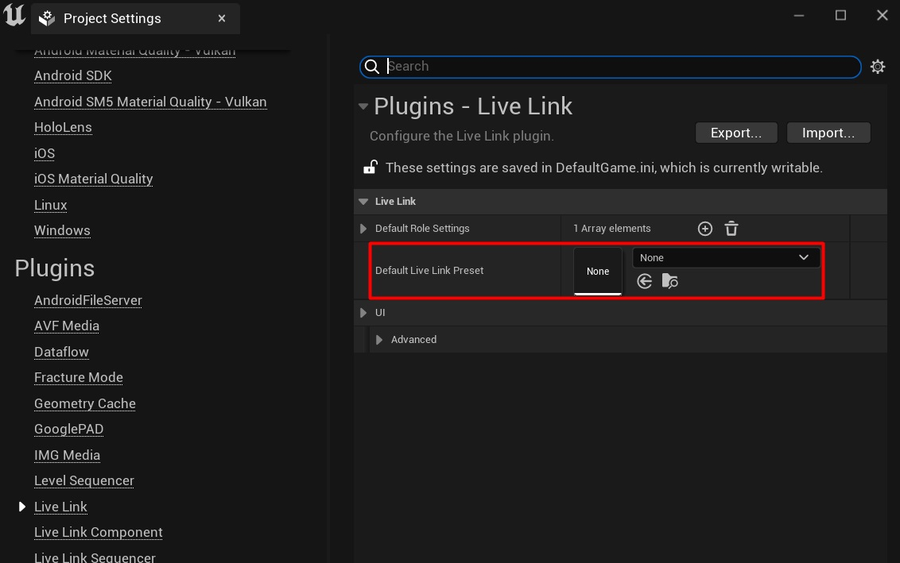Maximize the Project Settings window
The image size is (900, 563).
coord(841,15)
